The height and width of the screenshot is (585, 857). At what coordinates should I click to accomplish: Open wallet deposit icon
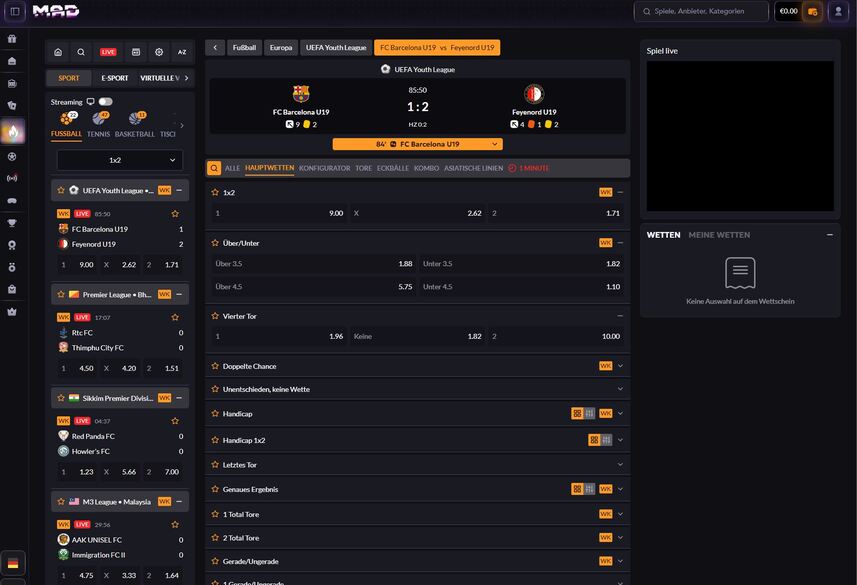(813, 11)
